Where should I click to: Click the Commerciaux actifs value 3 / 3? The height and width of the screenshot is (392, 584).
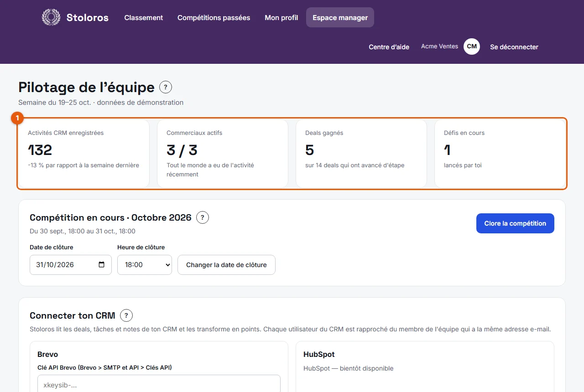tap(182, 150)
